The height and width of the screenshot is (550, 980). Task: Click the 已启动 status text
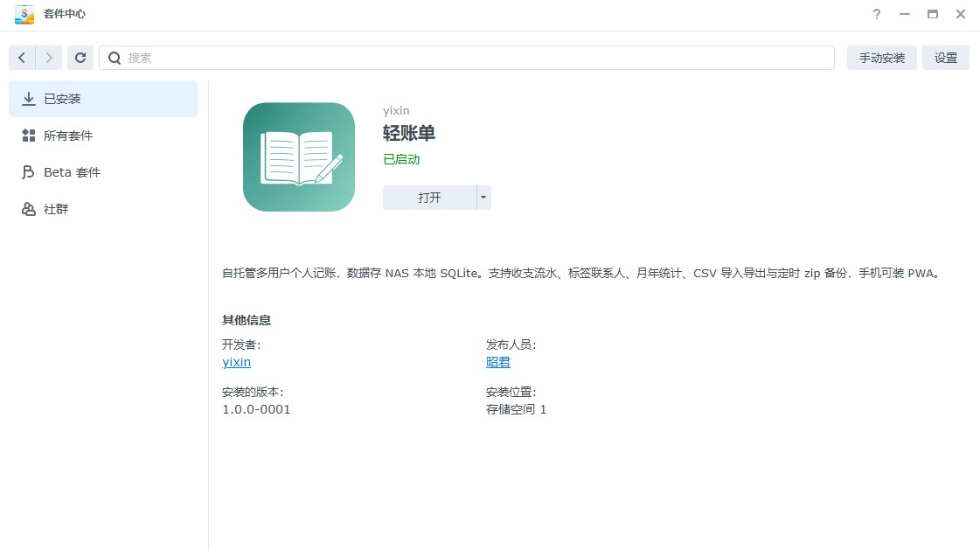tap(401, 159)
